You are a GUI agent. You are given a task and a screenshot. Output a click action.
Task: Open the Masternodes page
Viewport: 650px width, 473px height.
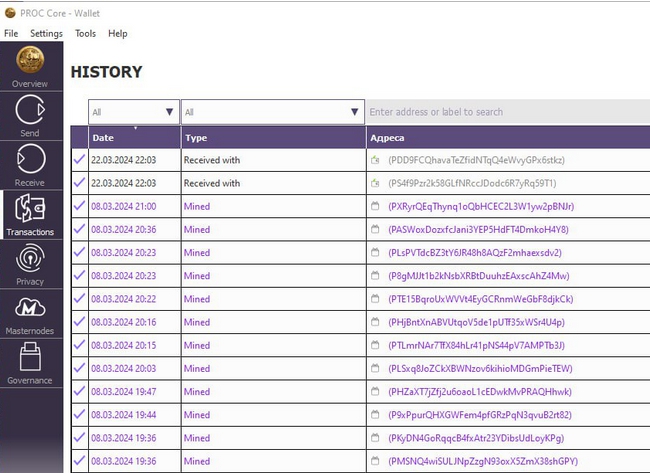click(30, 312)
